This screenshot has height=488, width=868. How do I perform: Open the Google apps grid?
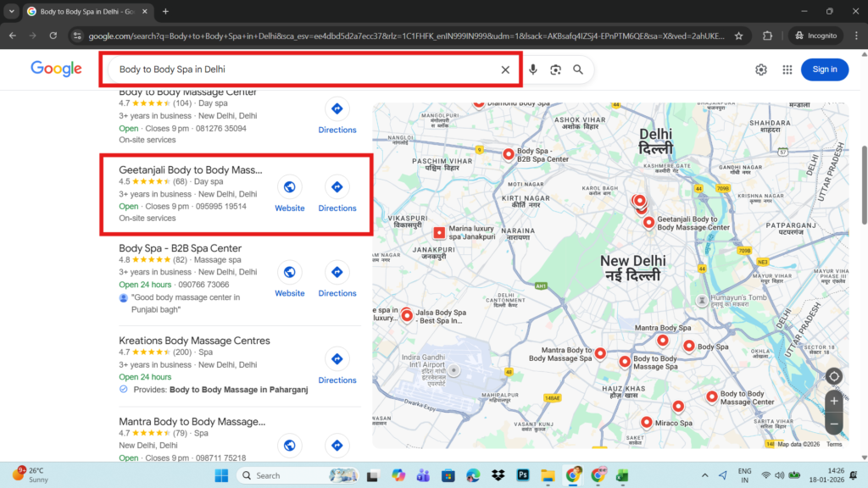pyautogui.click(x=787, y=69)
